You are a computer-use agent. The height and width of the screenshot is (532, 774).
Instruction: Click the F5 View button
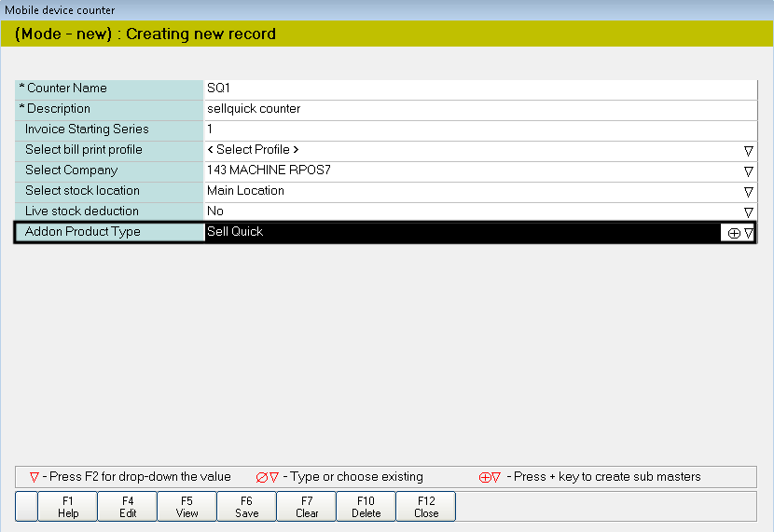[x=187, y=506]
